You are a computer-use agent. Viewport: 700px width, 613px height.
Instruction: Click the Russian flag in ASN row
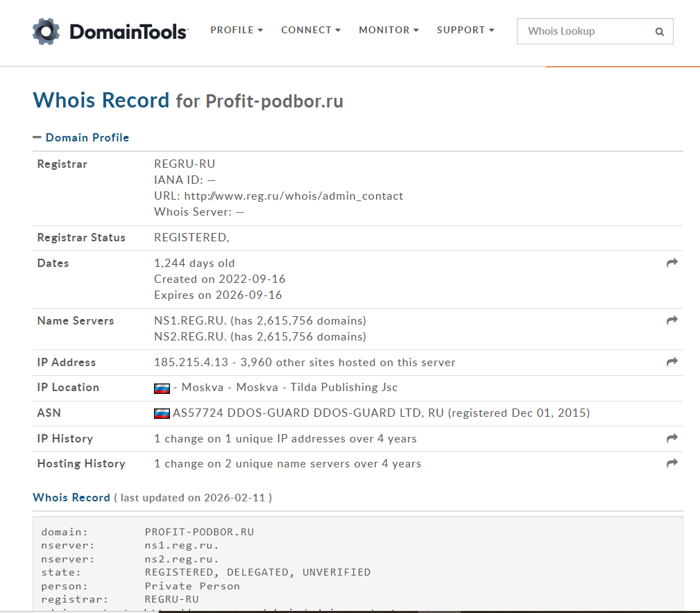(162, 413)
